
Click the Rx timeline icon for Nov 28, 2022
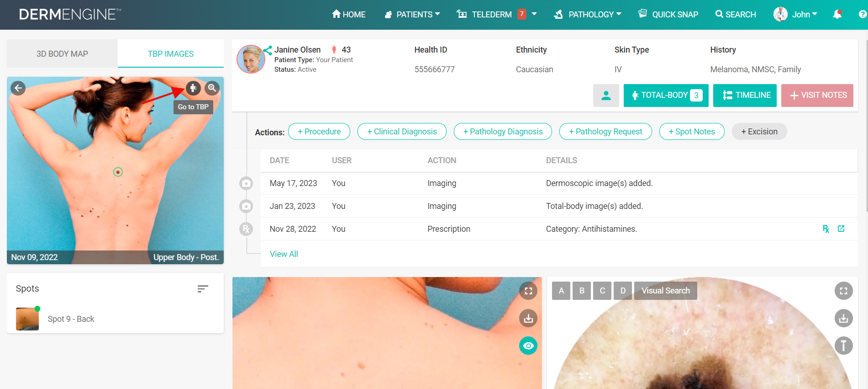coord(246,229)
